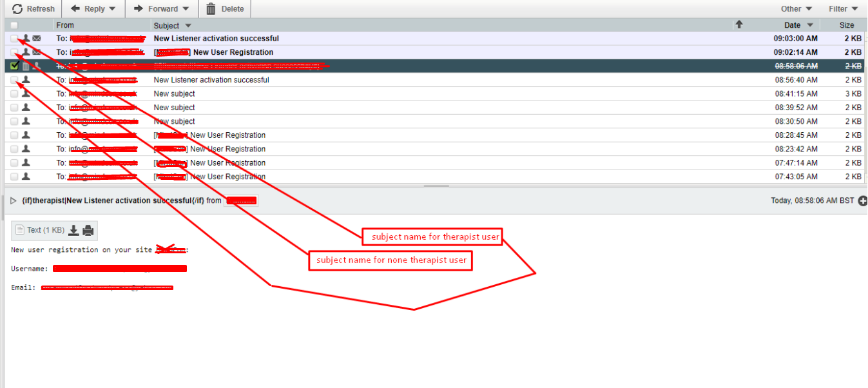
Task: Tick the checkbox for the 08:39:52 AM message
Action: [x=14, y=108]
